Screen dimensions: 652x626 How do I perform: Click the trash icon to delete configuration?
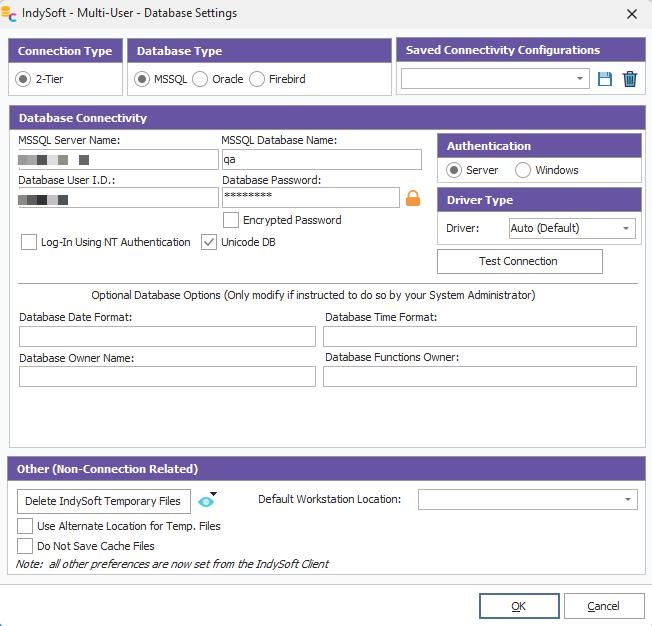pos(630,79)
